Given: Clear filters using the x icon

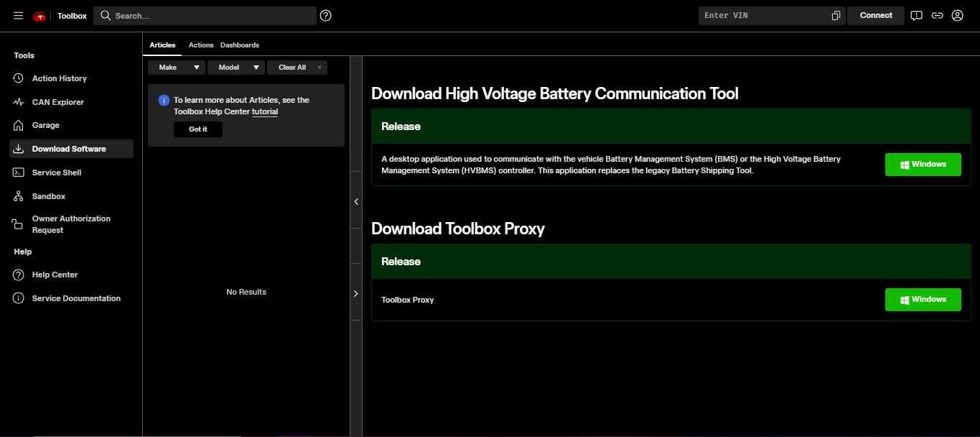Looking at the screenshot, I should click(x=319, y=68).
